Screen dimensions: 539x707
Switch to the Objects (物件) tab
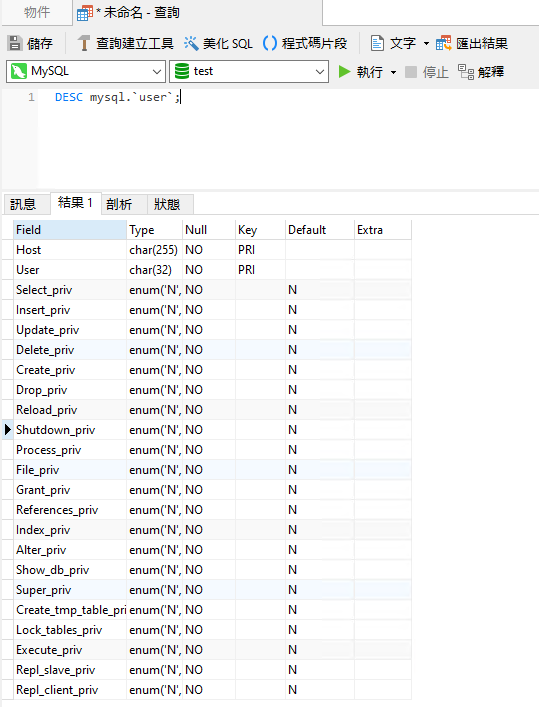[x=37, y=12]
